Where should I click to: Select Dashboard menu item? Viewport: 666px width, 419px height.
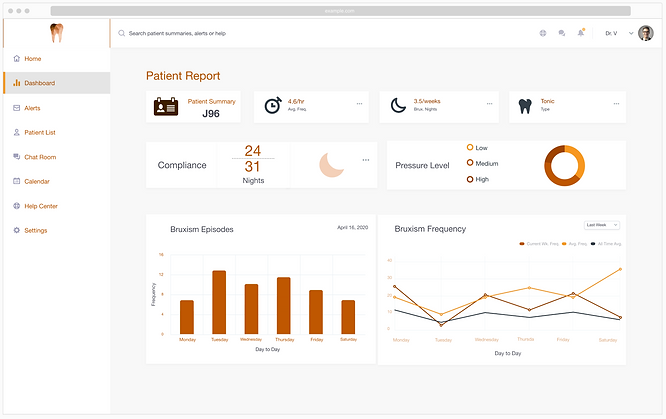(56, 83)
